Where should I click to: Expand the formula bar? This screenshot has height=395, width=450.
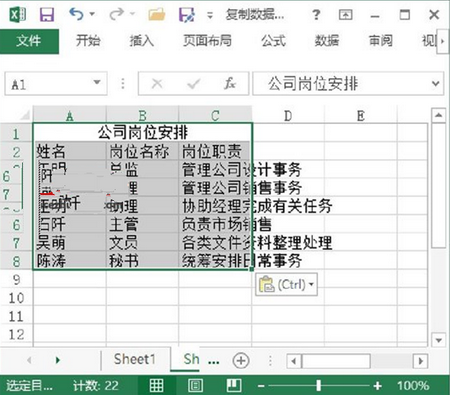click(x=435, y=83)
